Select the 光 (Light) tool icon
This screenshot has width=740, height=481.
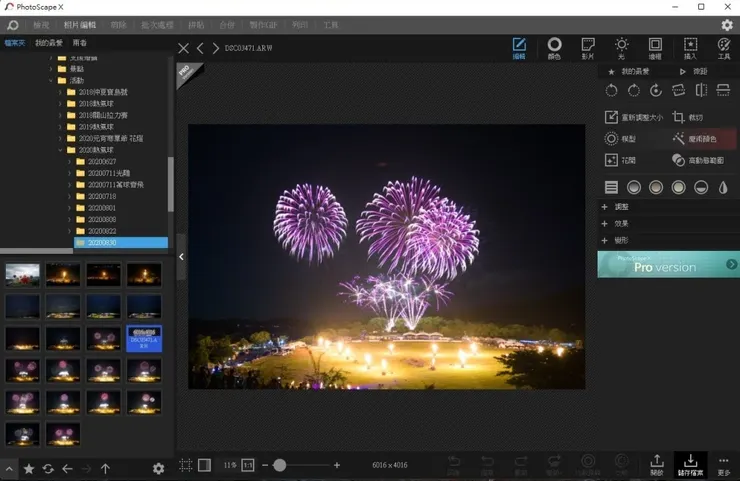coord(621,48)
